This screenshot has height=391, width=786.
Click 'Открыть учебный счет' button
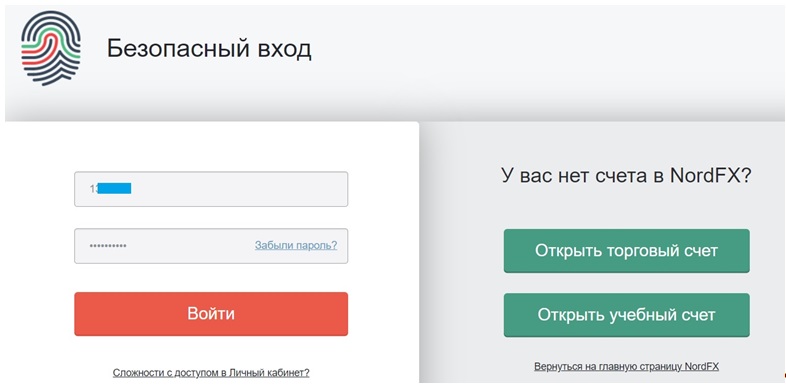point(627,315)
